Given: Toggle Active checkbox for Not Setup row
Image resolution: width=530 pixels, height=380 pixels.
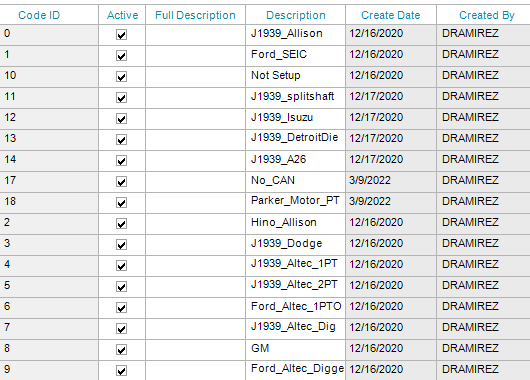Looking at the screenshot, I should (121, 76).
